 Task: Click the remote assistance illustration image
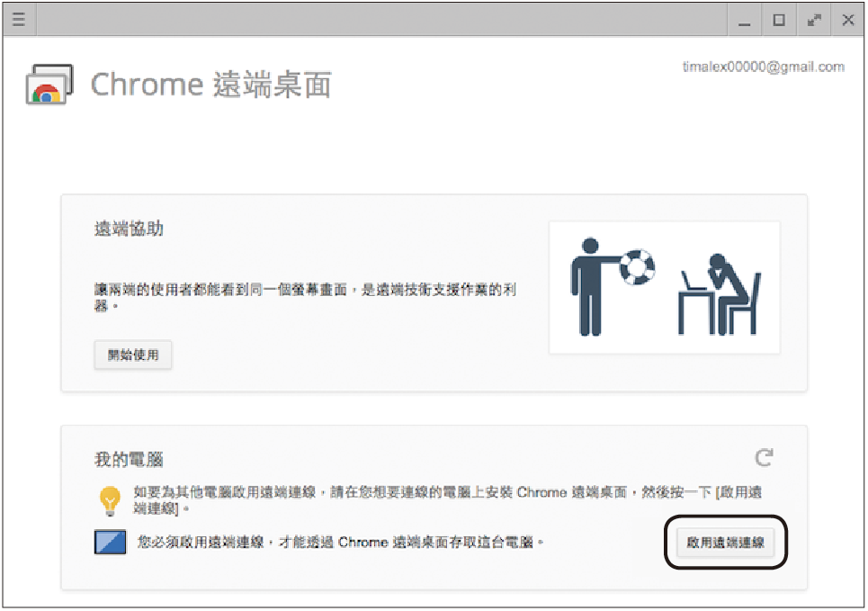pyautogui.click(x=665, y=287)
